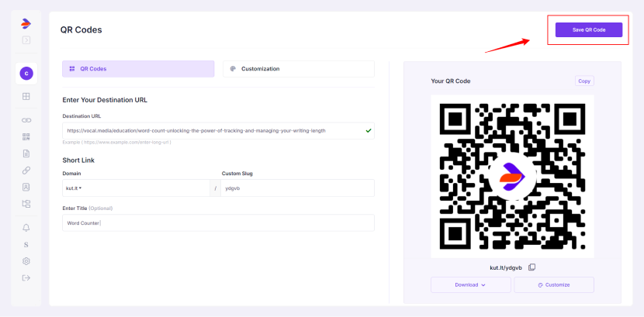Open the paperclip link icon in sidebar

(26, 171)
